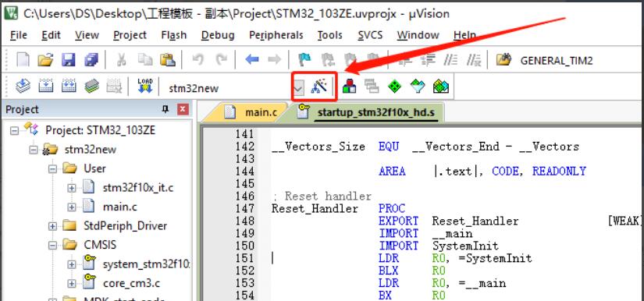The width and height of the screenshot is (644, 301).
Task: Open Manage Run-Time Environment green diamond icon
Action: (395, 86)
